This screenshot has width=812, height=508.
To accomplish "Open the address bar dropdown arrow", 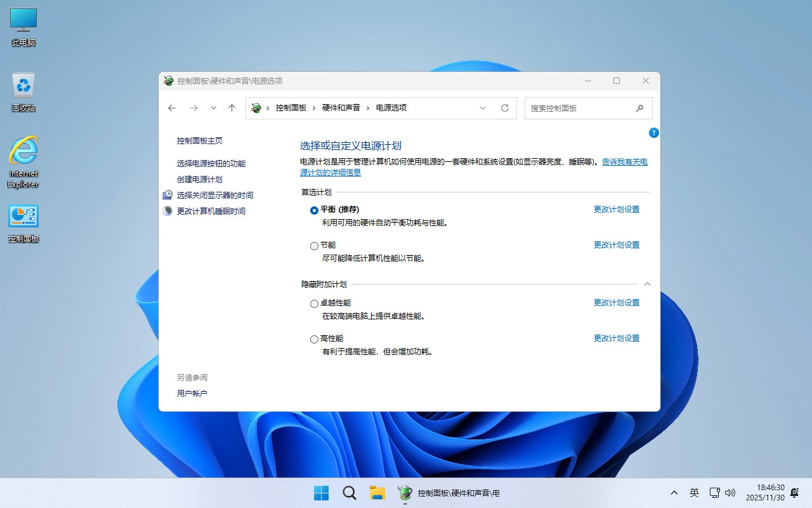I will [483, 108].
